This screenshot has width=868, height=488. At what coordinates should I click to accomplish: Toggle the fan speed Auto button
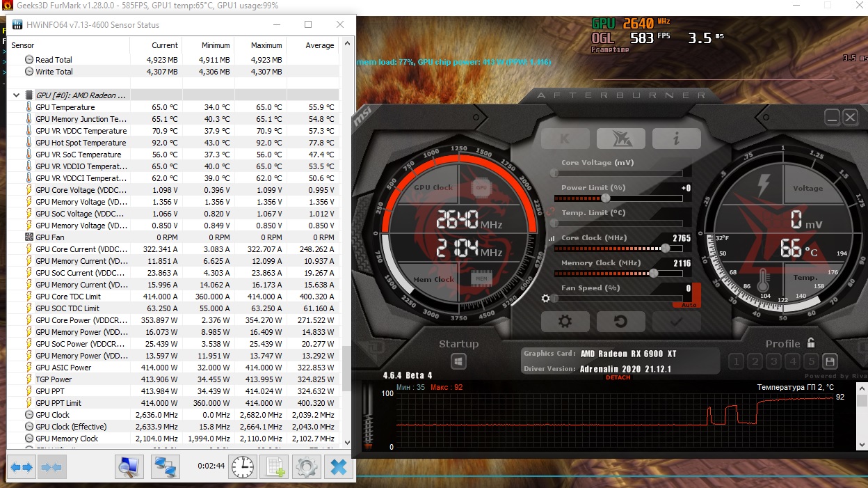coord(687,305)
